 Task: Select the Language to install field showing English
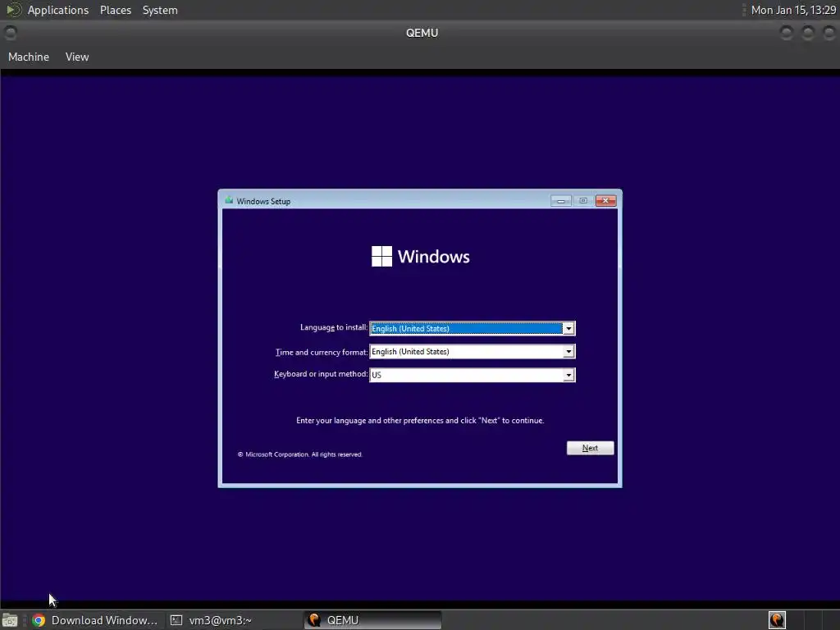click(x=472, y=328)
